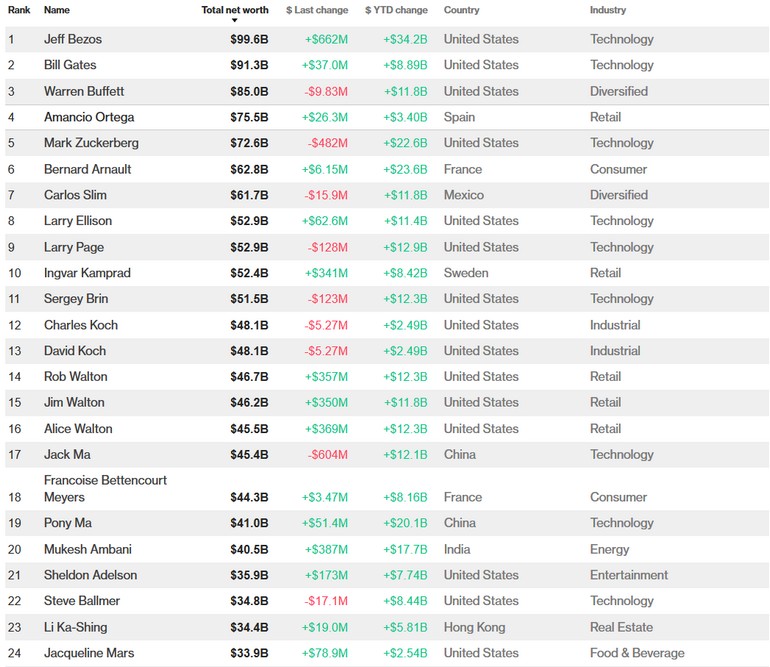Click Mark Zuckerberg's name
Image resolution: width=770 pixels, height=667 pixels.
(x=91, y=143)
